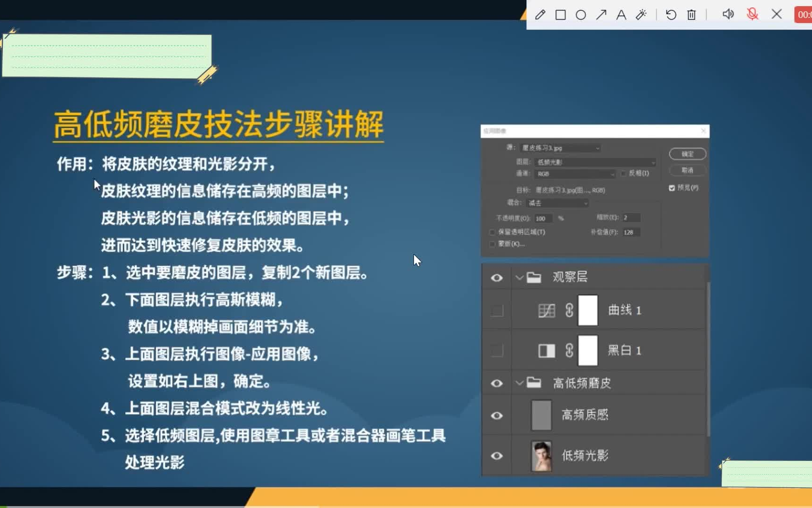The height and width of the screenshot is (508, 812).
Task: Click the 取消 cancel button in dialog
Action: 687,170
